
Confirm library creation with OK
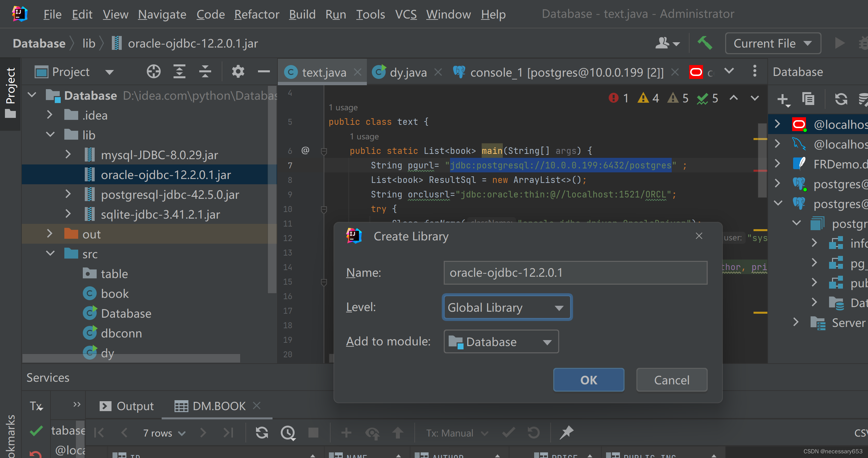click(x=588, y=380)
